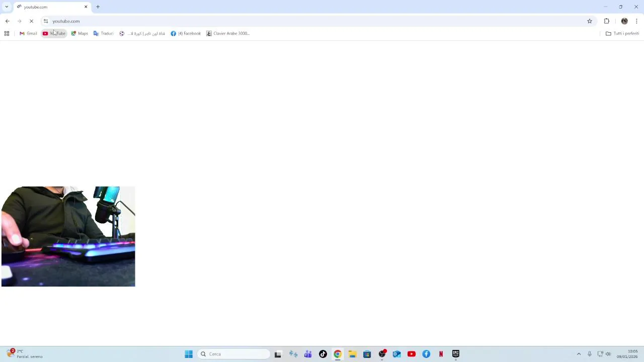Image resolution: width=644 pixels, height=362 pixels.
Task: Open the tab search dropdown arrow
Action: (x=7, y=7)
